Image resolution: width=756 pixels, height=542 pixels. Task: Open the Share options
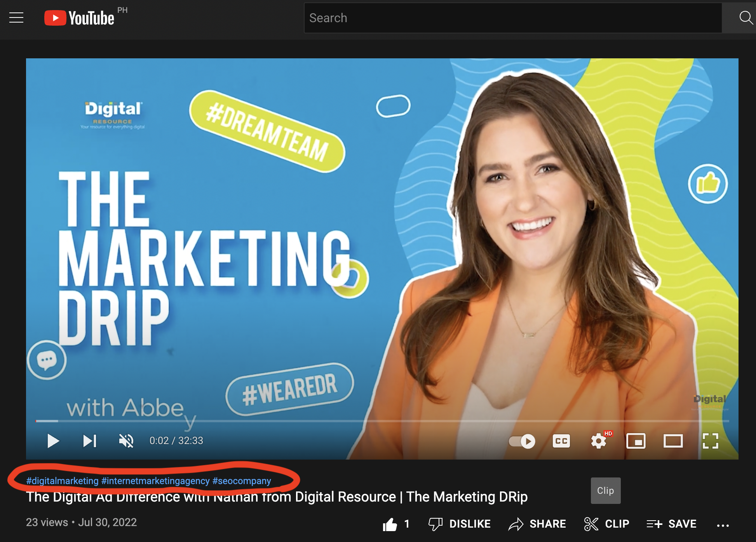click(537, 524)
